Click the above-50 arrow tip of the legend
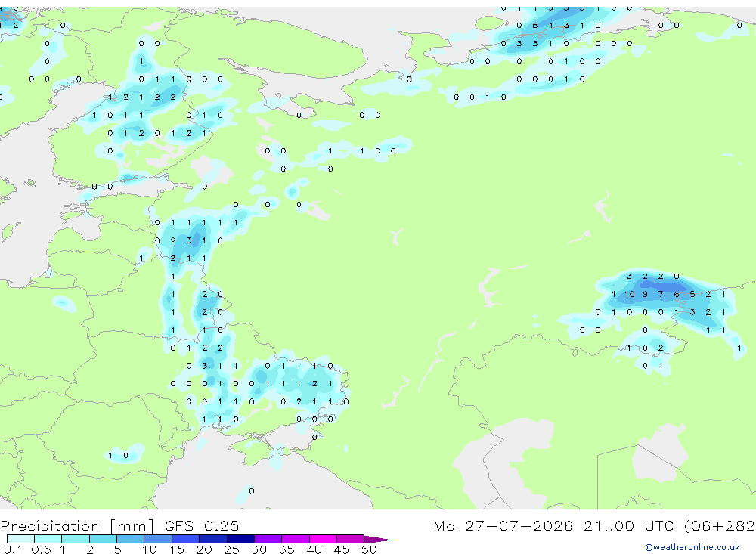Screen dimensions: 756x554 pos(379,539)
